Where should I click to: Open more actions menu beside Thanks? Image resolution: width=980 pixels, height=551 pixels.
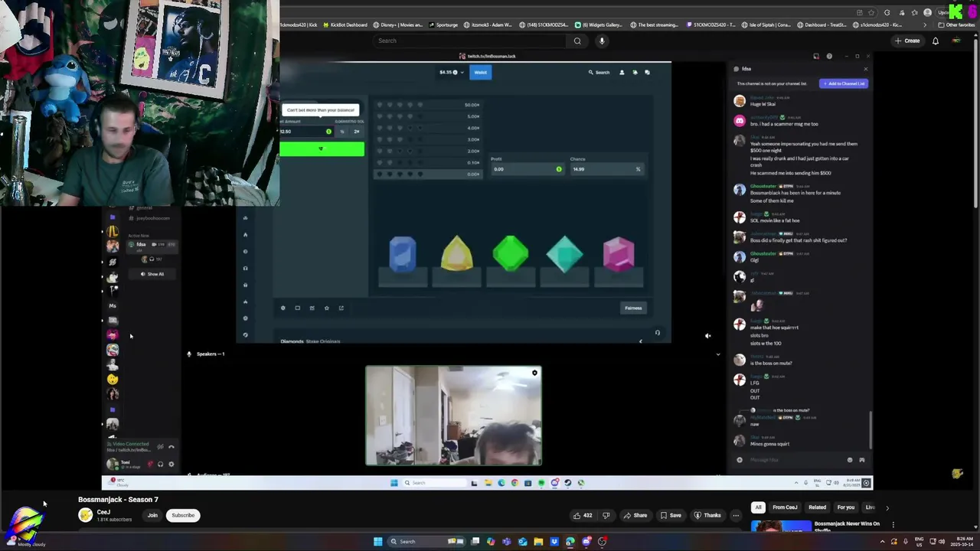(x=736, y=515)
